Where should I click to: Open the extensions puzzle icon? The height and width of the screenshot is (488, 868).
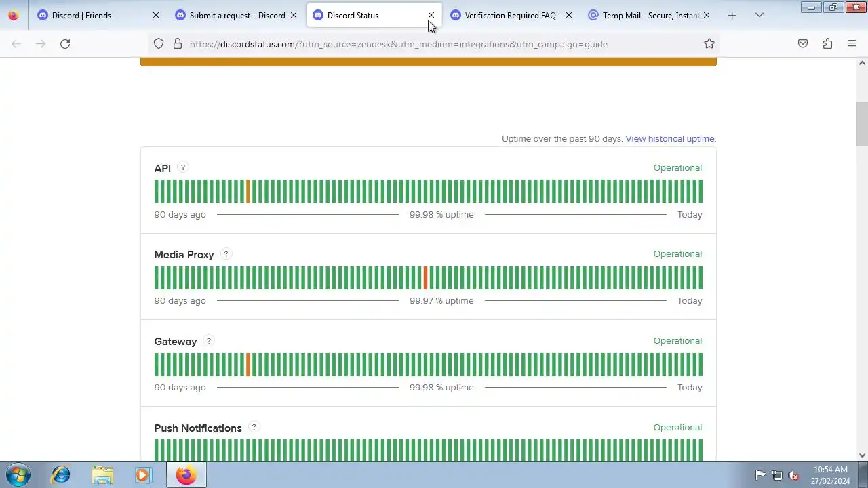[827, 44]
